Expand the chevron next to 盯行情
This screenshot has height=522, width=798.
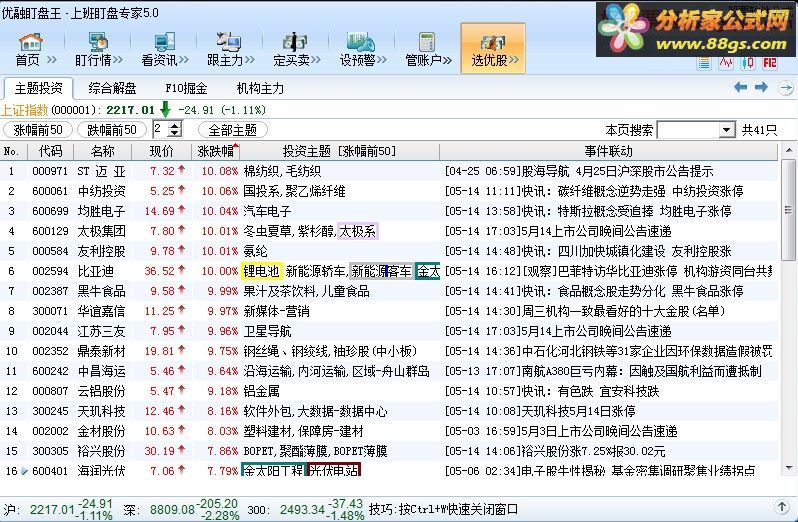coord(118,60)
